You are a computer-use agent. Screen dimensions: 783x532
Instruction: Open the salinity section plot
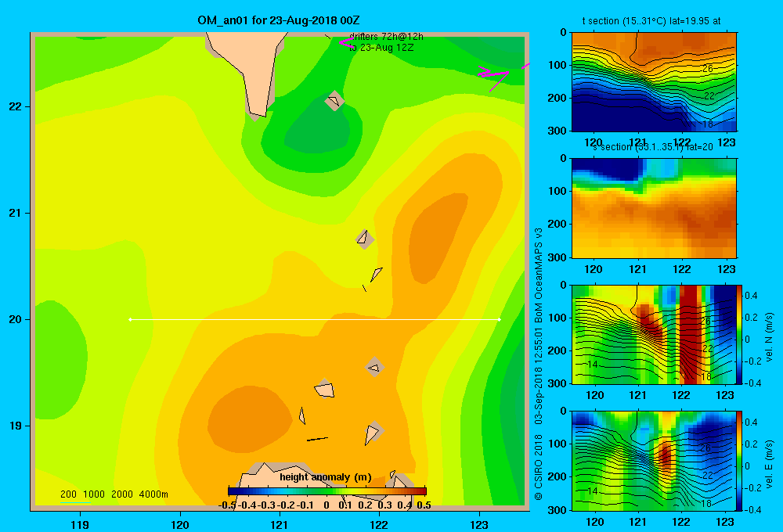[x=654, y=208]
